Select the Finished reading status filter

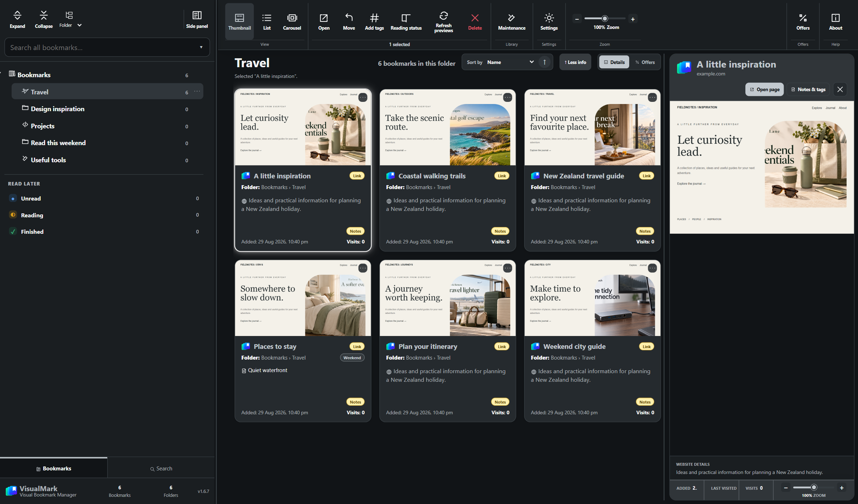pyautogui.click(x=104, y=232)
